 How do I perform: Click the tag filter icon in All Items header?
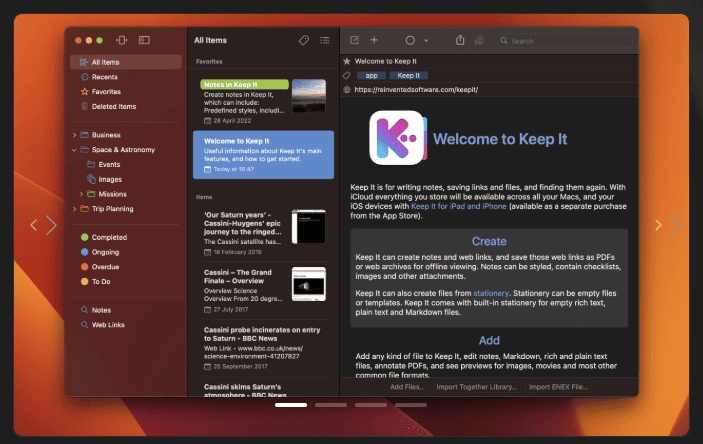(304, 40)
